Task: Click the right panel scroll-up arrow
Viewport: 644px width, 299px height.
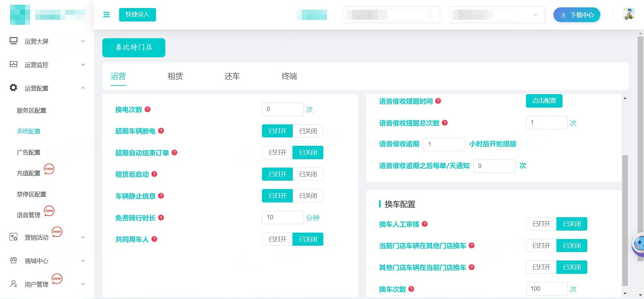Action: 625,98
